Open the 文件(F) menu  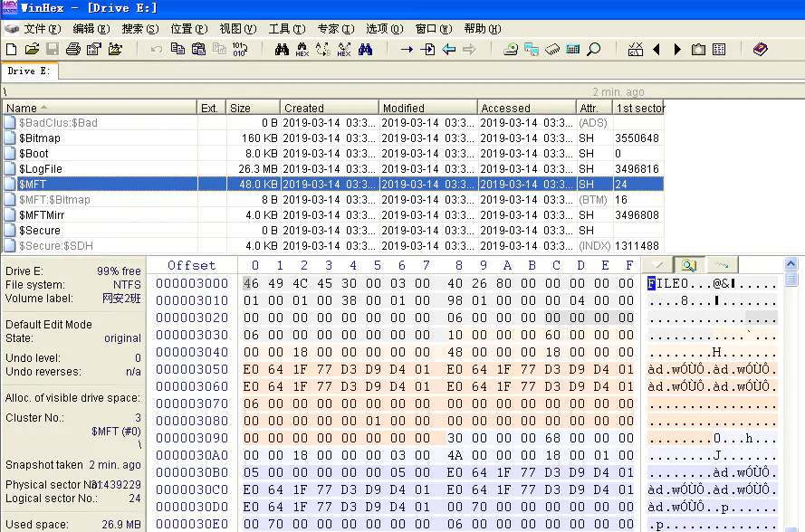(x=42, y=29)
